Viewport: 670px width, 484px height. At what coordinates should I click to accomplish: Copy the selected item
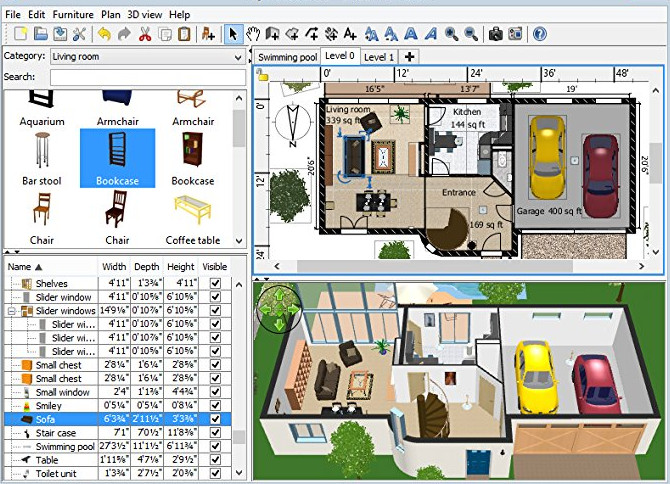coord(165,34)
